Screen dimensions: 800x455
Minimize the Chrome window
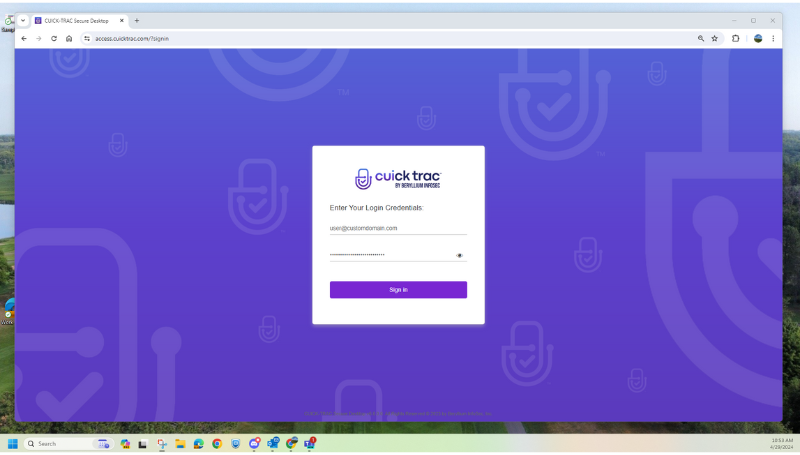[x=734, y=21]
